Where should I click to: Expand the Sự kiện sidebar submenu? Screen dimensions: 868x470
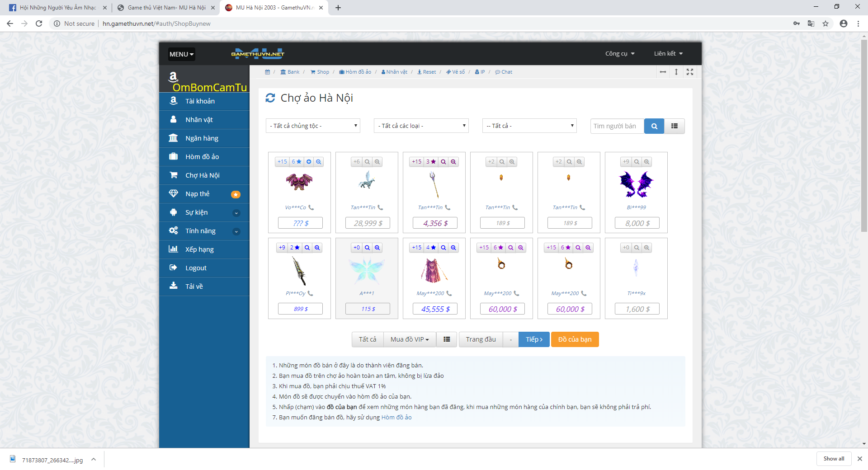(x=236, y=213)
